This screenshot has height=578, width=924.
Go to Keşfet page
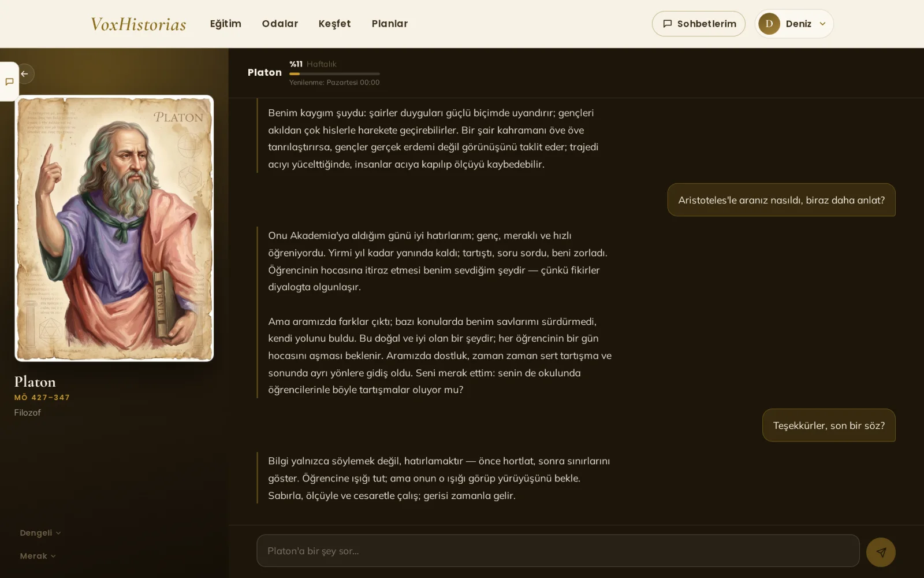334,24
